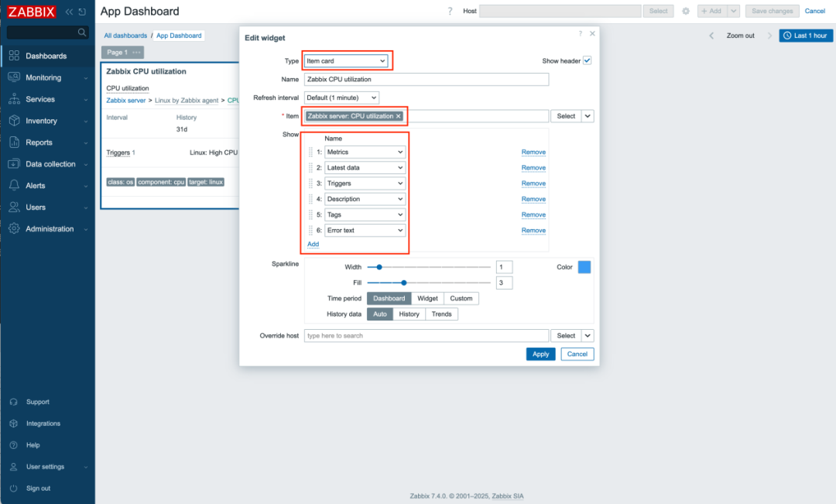Open the Triggers section dropdown
836x504 pixels.
tap(365, 183)
